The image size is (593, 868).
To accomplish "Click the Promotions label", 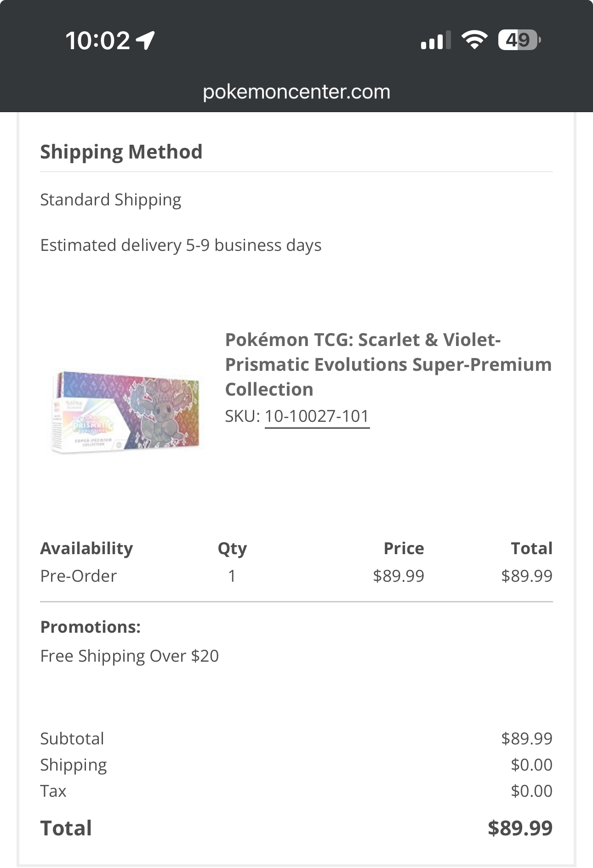I will [91, 627].
